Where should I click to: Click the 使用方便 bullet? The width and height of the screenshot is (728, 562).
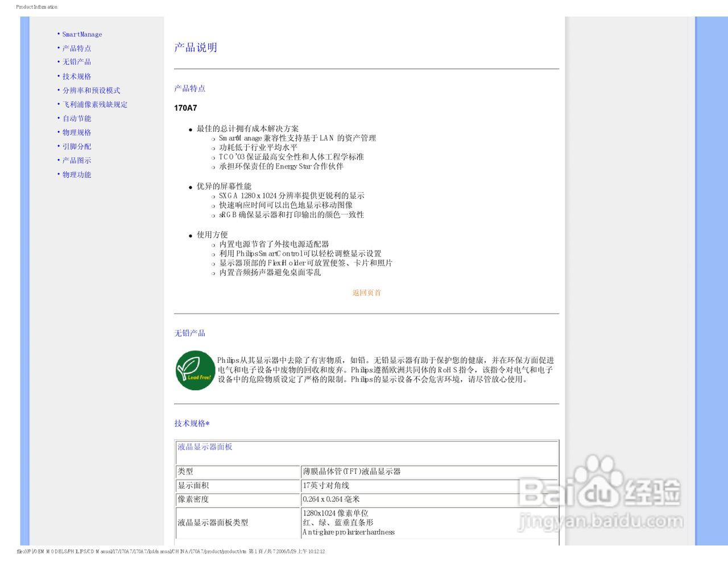(212, 234)
